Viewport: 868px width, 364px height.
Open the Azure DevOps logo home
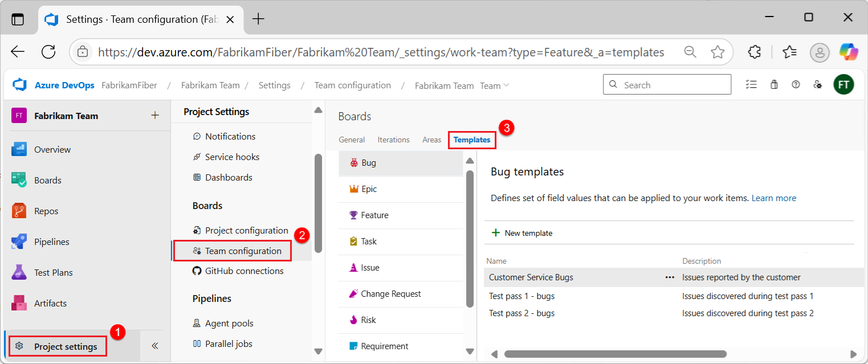click(20, 85)
